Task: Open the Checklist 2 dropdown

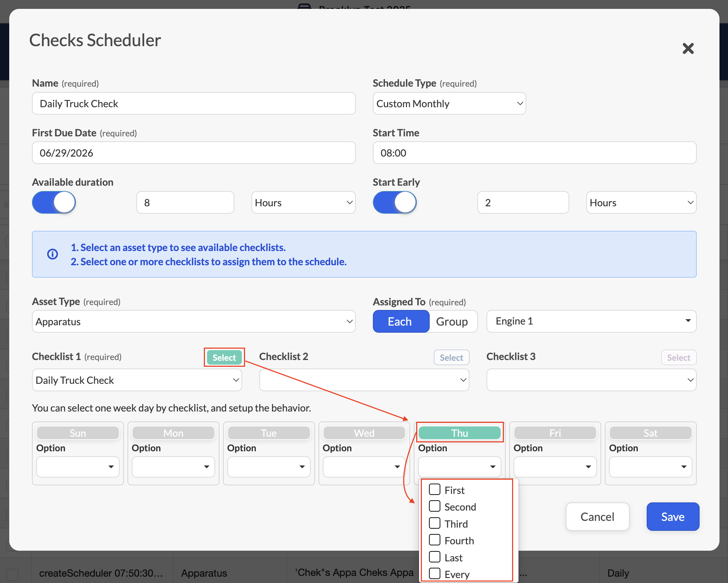Action: (x=364, y=380)
